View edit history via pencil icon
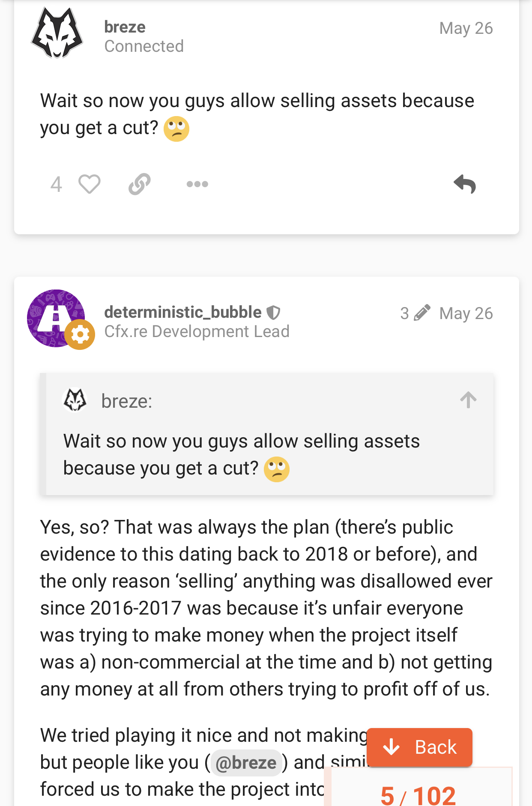The height and width of the screenshot is (806, 532). (x=422, y=313)
